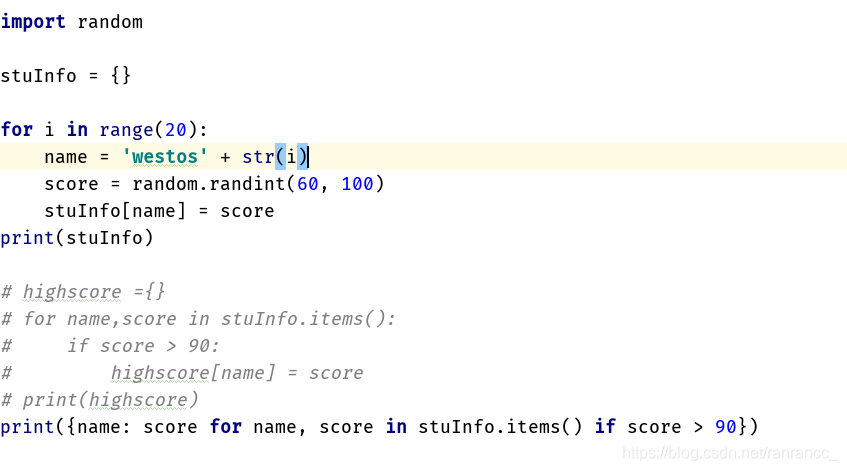Image resolution: width=847 pixels, height=471 pixels.
Task: Click the 'import random' line
Action: point(72,22)
